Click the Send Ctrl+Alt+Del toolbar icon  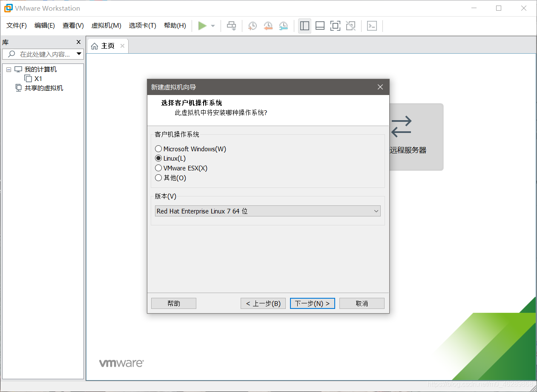(231, 26)
